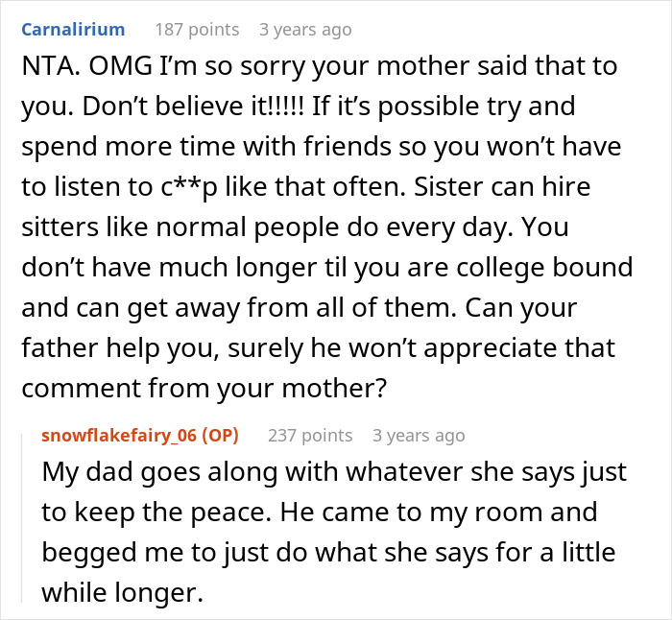This screenshot has height=620, width=672.
Task: Click "while longer." ending the reply
Action: point(123,593)
